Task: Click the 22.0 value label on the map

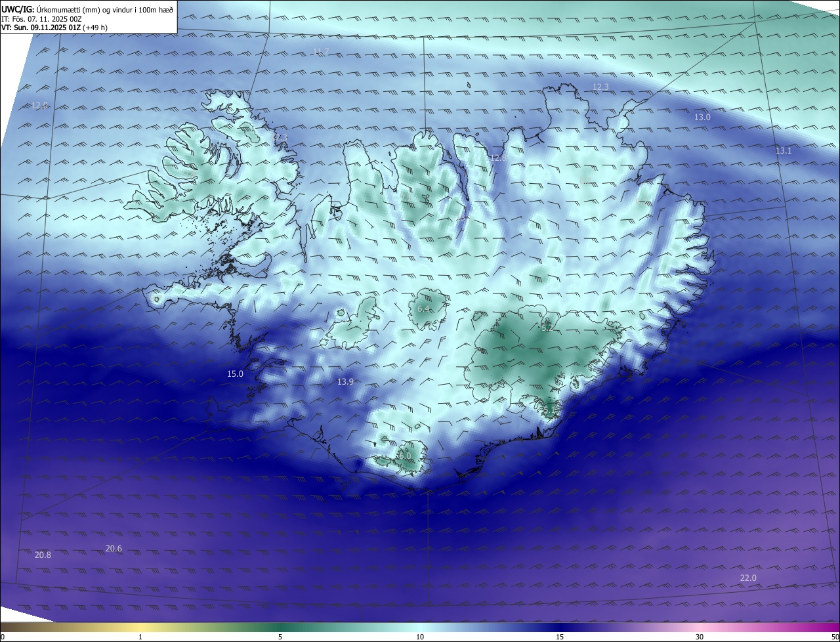Action: click(748, 578)
